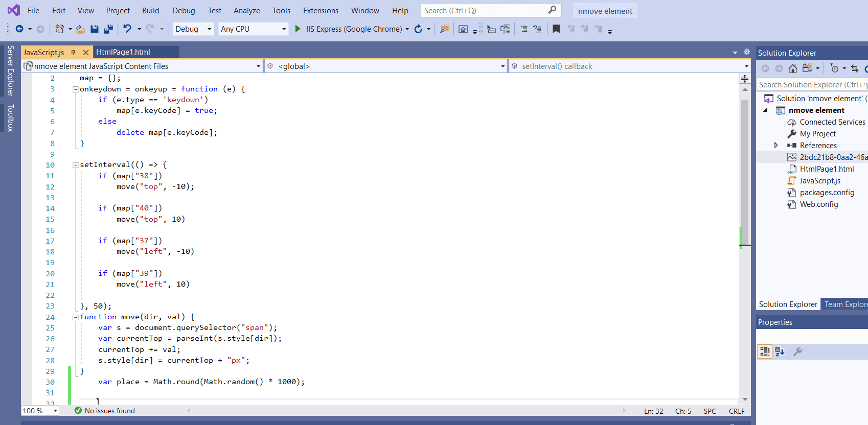Expand the References node in Solution Explorer
The height and width of the screenshot is (425, 868).
tap(776, 145)
